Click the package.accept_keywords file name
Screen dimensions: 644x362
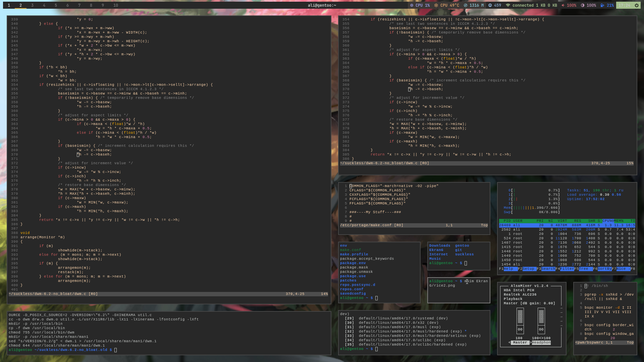point(367,259)
